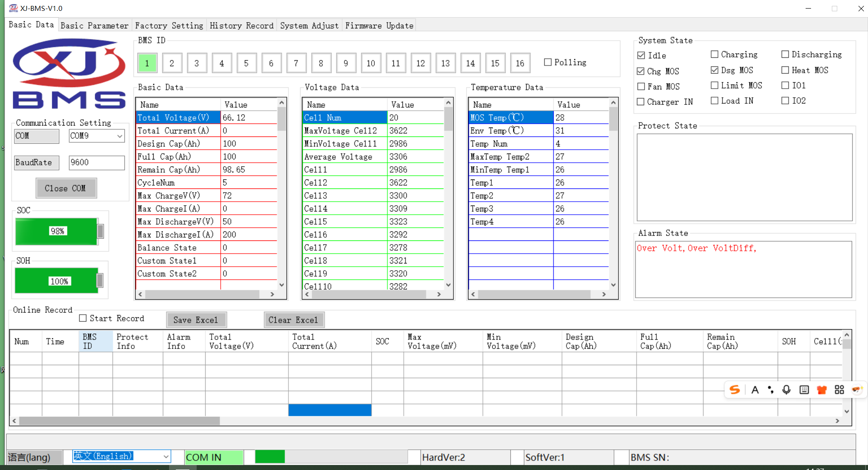Select BMS ID 16 button

coord(520,63)
